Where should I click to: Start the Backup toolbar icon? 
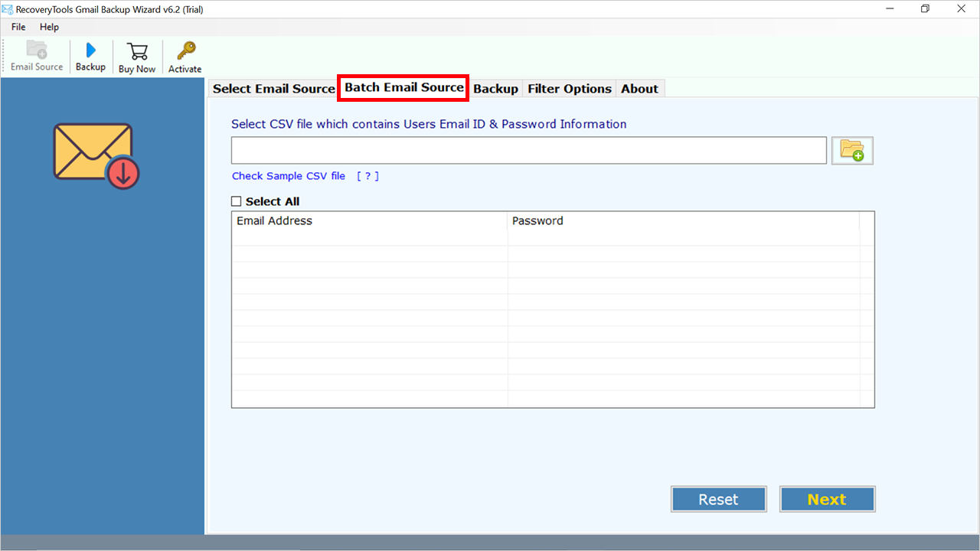pyautogui.click(x=90, y=56)
